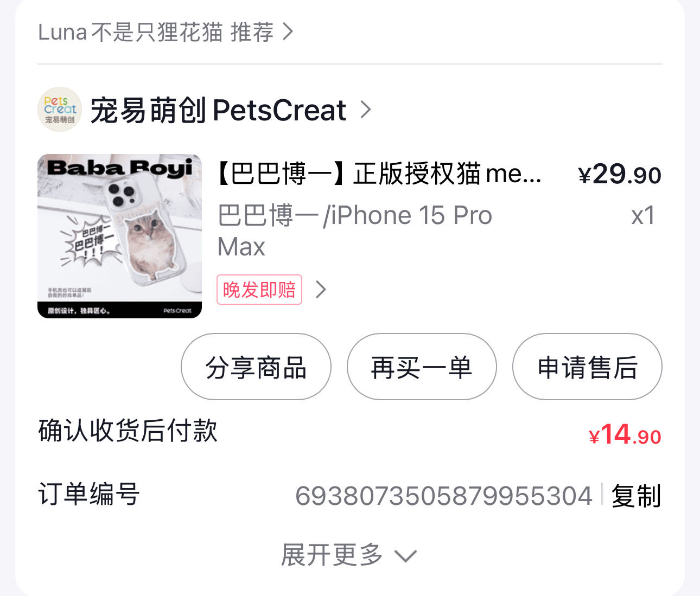Select the 巴巴博一/iPhone 15 Pro Max variant text

(x=354, y=230)
